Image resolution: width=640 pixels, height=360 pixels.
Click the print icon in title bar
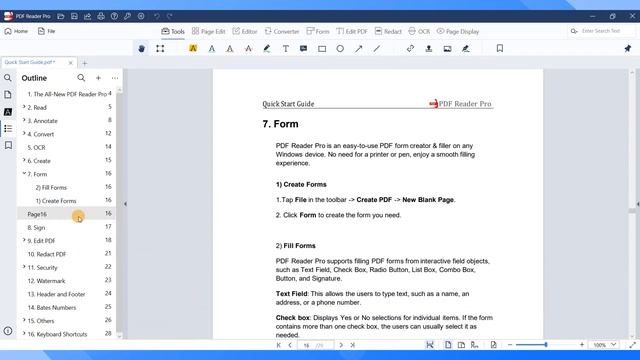coord(101,16)
